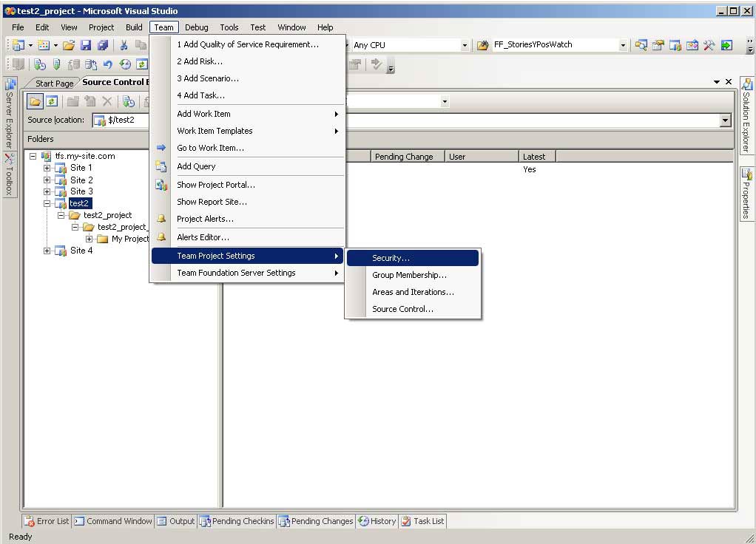Open the Error List tab
This screenshot has width=756, height=544.
point(47,521)
